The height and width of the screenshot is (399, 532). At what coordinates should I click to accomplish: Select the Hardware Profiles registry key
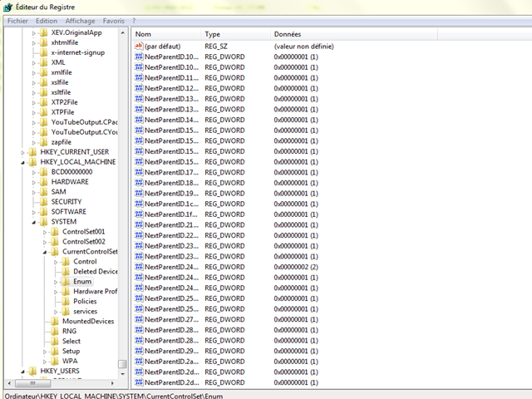tap(95, 292)
